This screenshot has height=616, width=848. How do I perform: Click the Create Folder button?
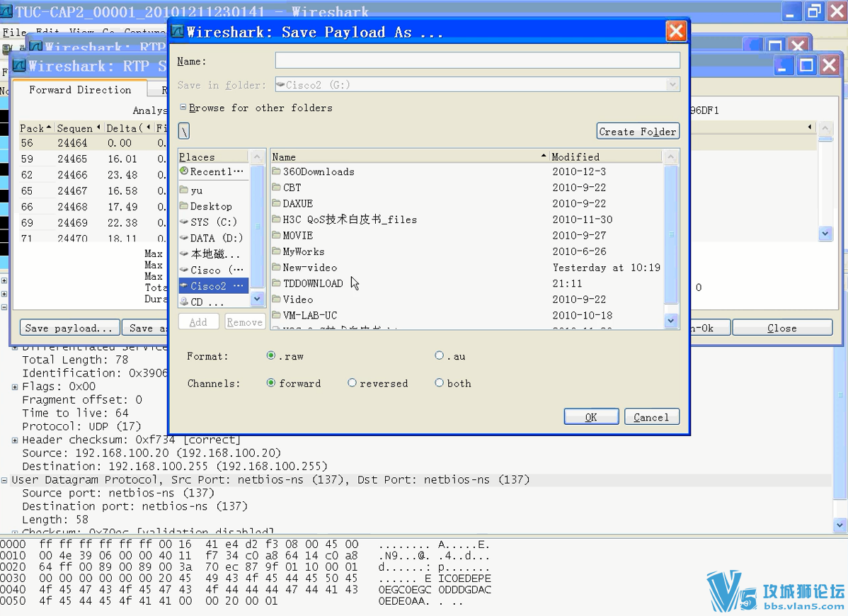coord(637,132)
